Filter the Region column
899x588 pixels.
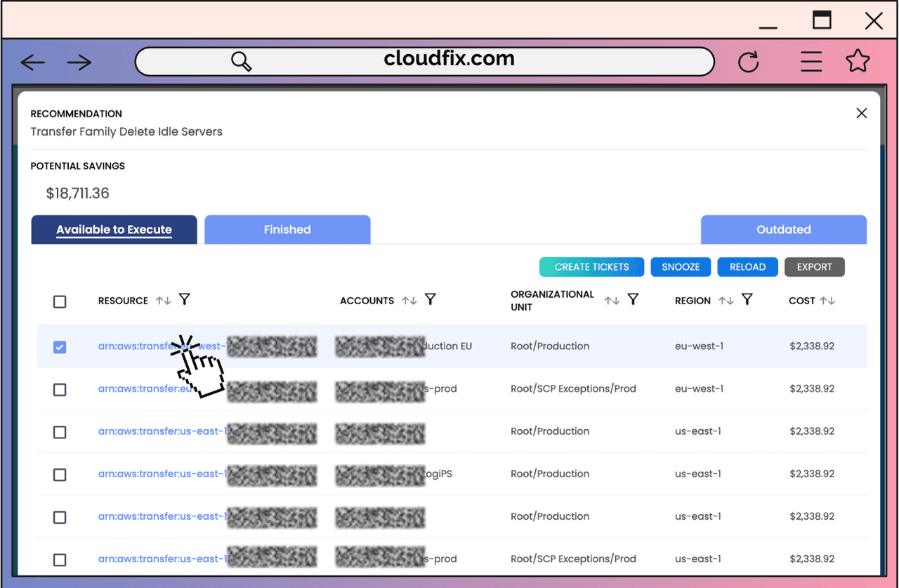(x=747, y=300)
